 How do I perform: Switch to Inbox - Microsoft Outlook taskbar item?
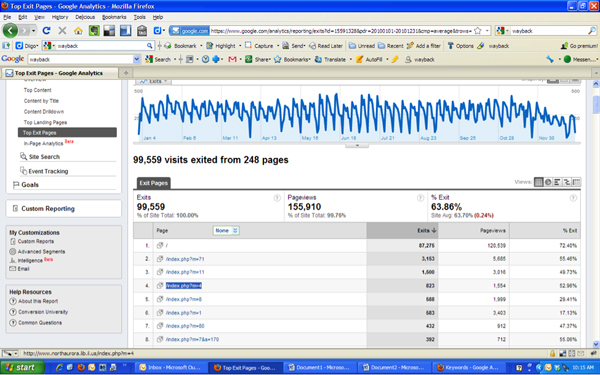[171, 368]
